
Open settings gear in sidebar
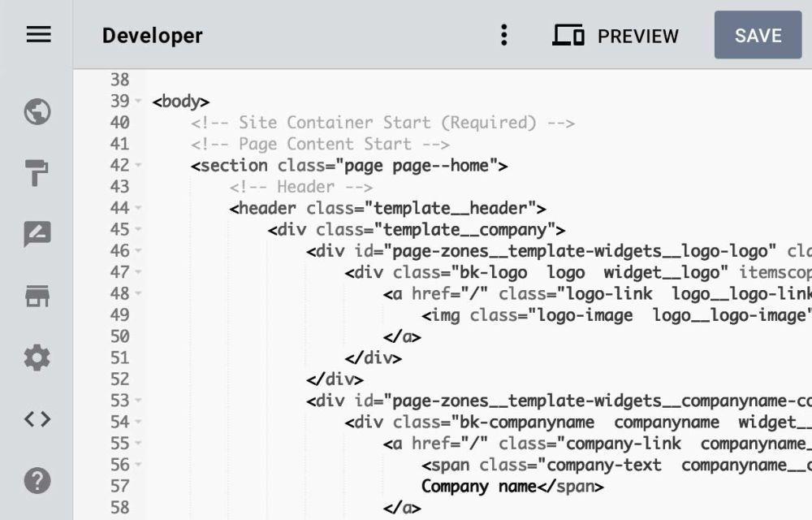[37, 357]
